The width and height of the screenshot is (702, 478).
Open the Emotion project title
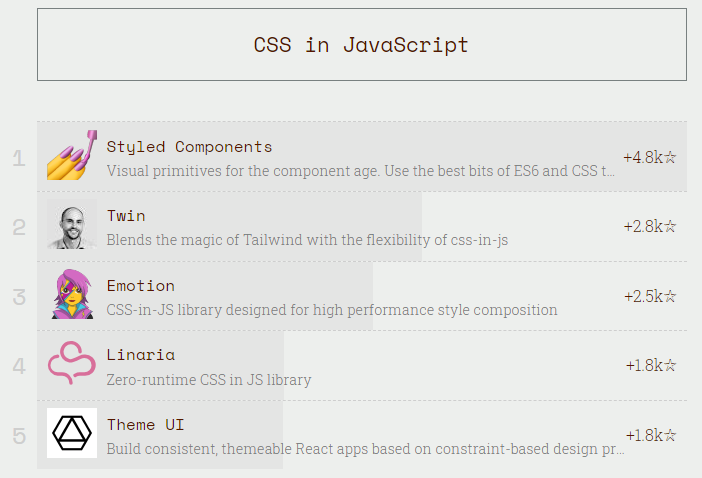(x=141, y=286)
